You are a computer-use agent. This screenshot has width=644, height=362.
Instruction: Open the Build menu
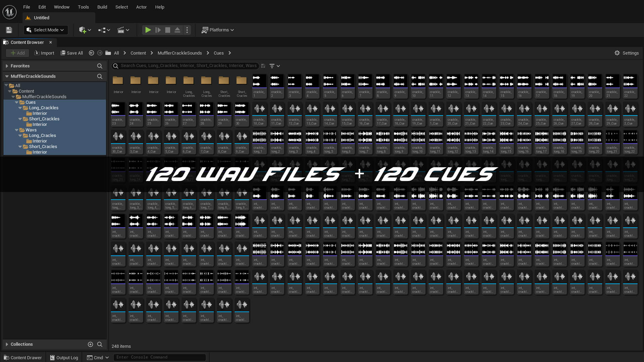[x=102, y=7]
